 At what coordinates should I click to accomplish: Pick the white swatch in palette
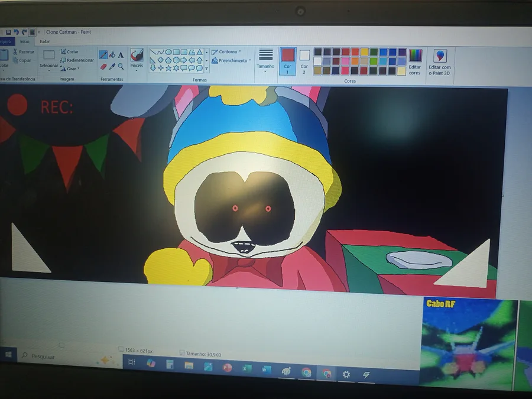(317, 61)
